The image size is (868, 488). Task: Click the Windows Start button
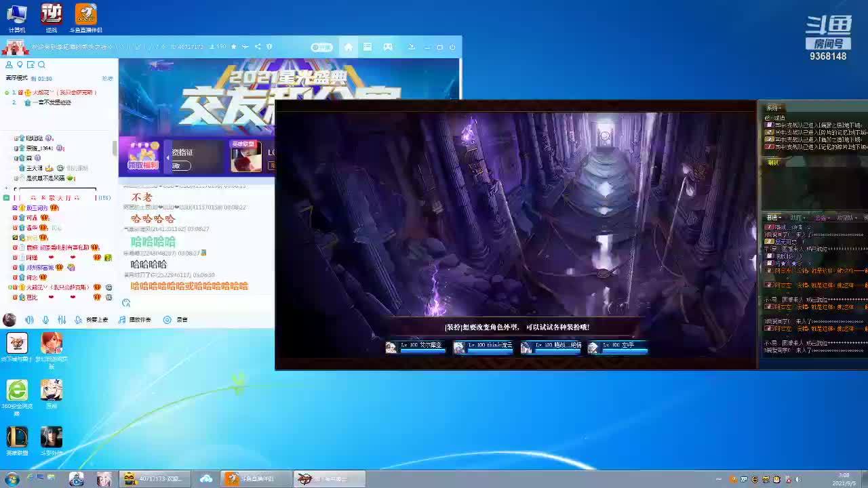point(12,479)
